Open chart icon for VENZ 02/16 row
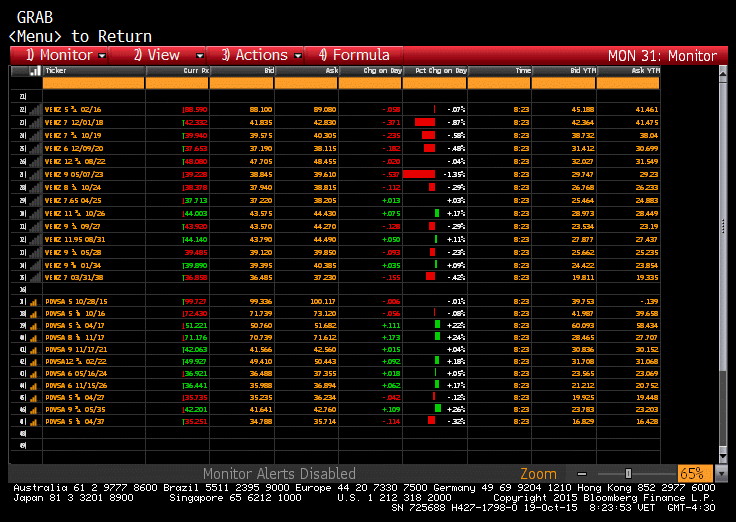 35,110
